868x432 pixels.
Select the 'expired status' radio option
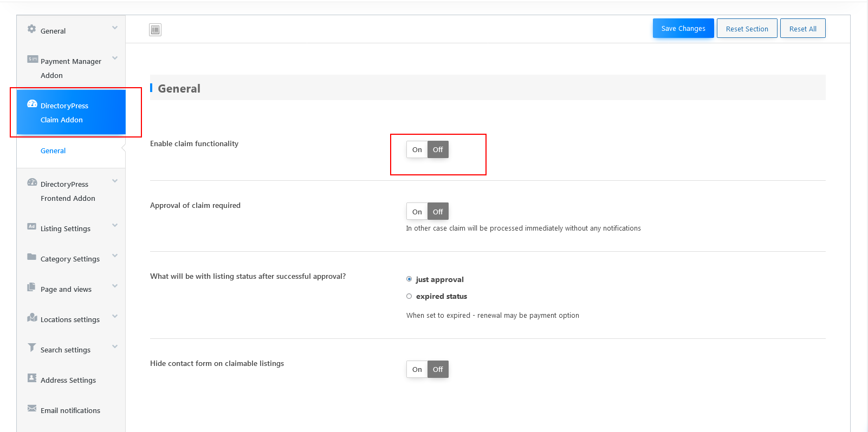pos(409,296)
